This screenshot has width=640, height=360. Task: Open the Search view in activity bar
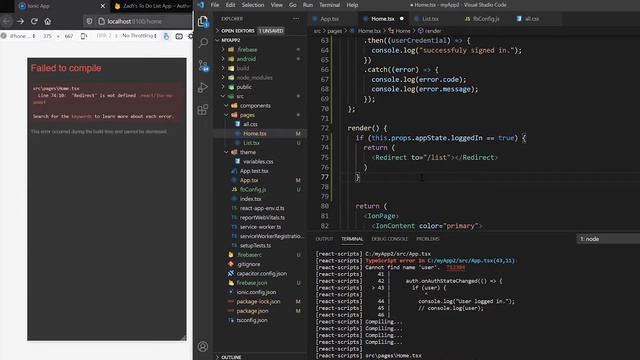click(x=203, y=43)
